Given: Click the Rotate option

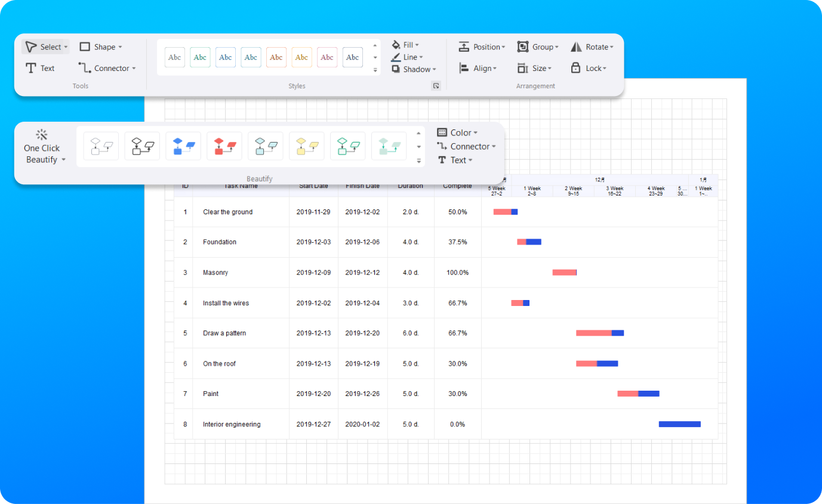Looking at the screenshot, I should pyautogui.click(x=592, y=47).
